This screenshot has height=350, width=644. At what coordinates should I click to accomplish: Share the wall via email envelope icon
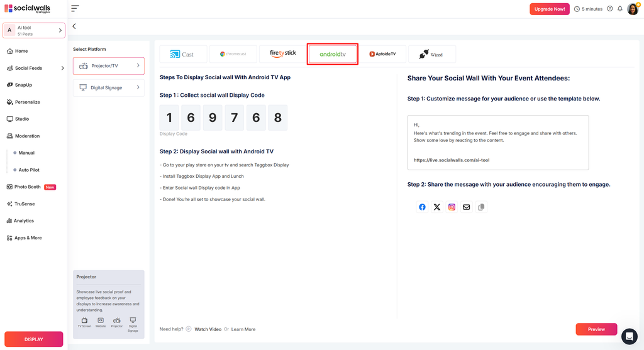[467, 207]
